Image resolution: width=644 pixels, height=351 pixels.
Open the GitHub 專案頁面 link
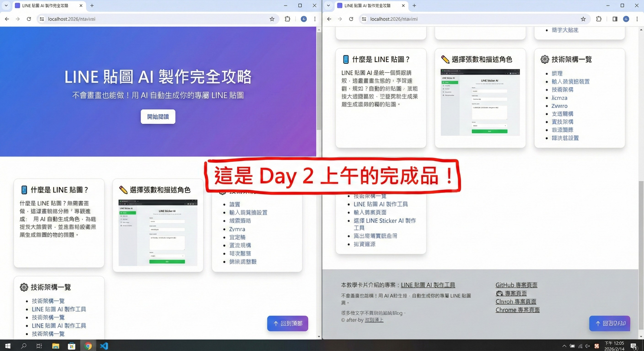click(x=516, y=285)
